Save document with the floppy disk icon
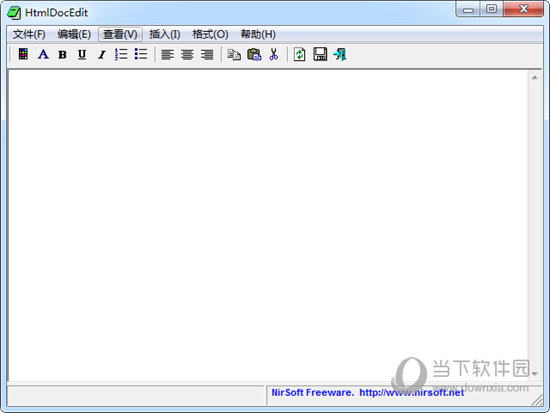Image resolution: width=550 pixels, height=413 pixels. pyautogui.click(x=320, y=54)
